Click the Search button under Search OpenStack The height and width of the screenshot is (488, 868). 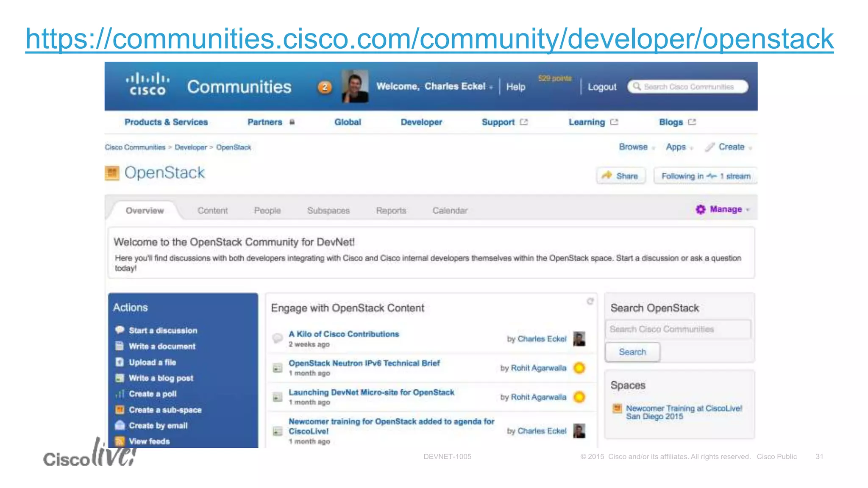632,352
